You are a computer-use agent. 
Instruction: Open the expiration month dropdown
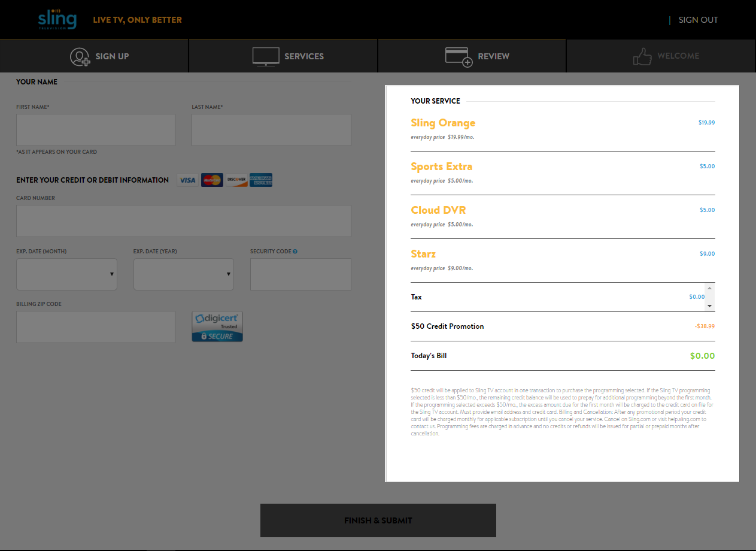66,274
